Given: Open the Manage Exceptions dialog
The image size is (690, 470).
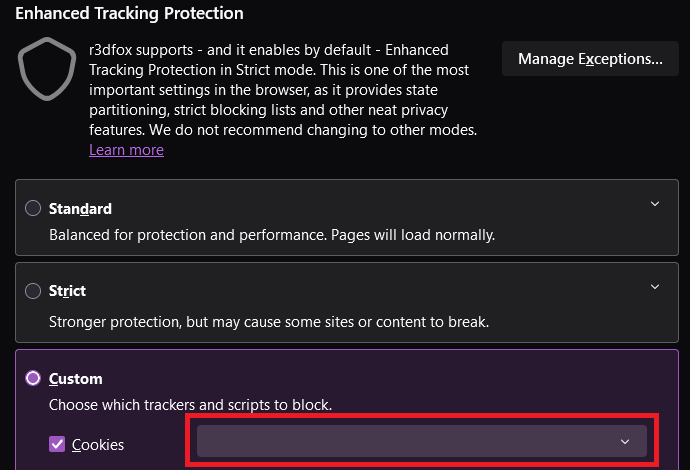Looking at the screenshot, I should [x=590, y=60].
